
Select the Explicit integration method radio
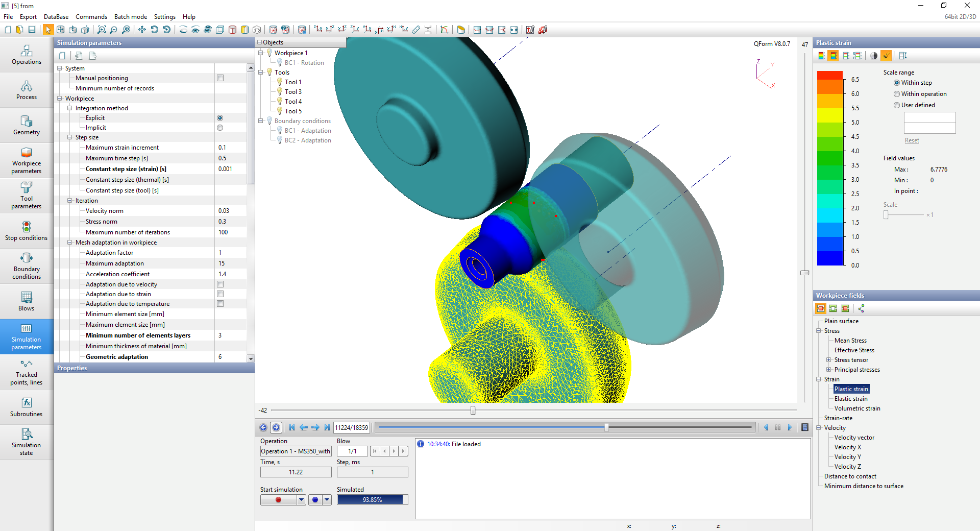tap(220, 118)
